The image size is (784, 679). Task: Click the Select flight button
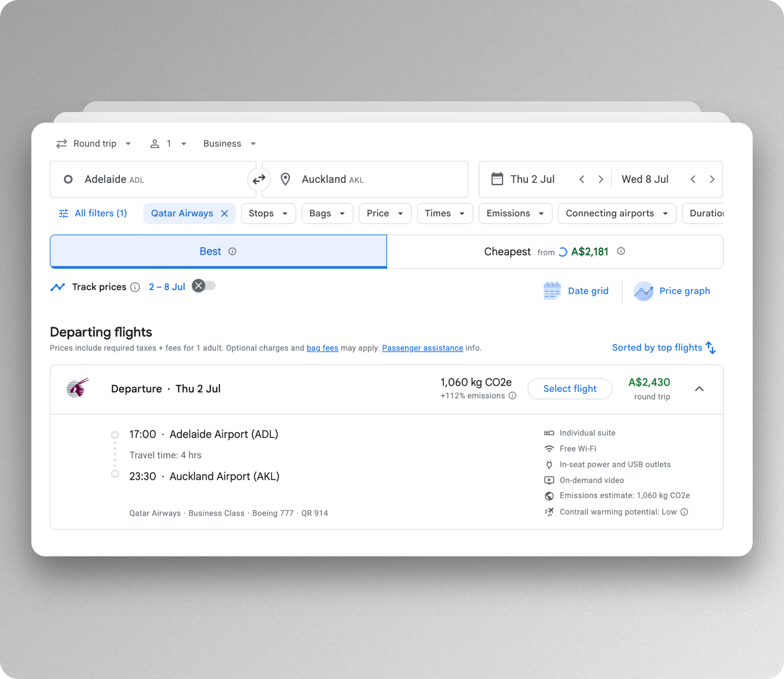(x=570, y=389)
